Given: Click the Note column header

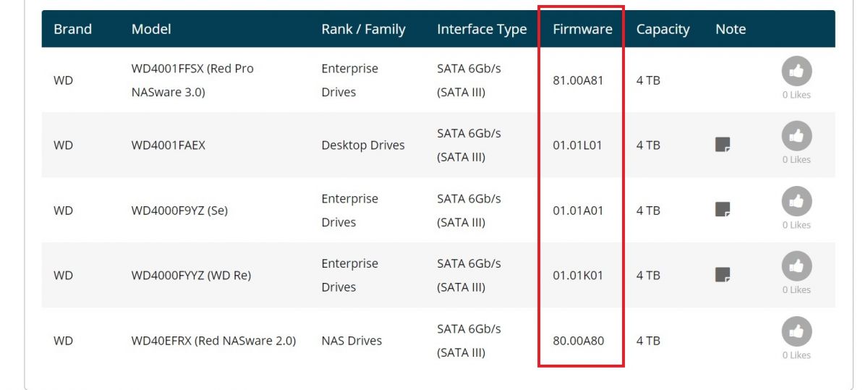Looking at the screenshot, I should coord(731,29).
